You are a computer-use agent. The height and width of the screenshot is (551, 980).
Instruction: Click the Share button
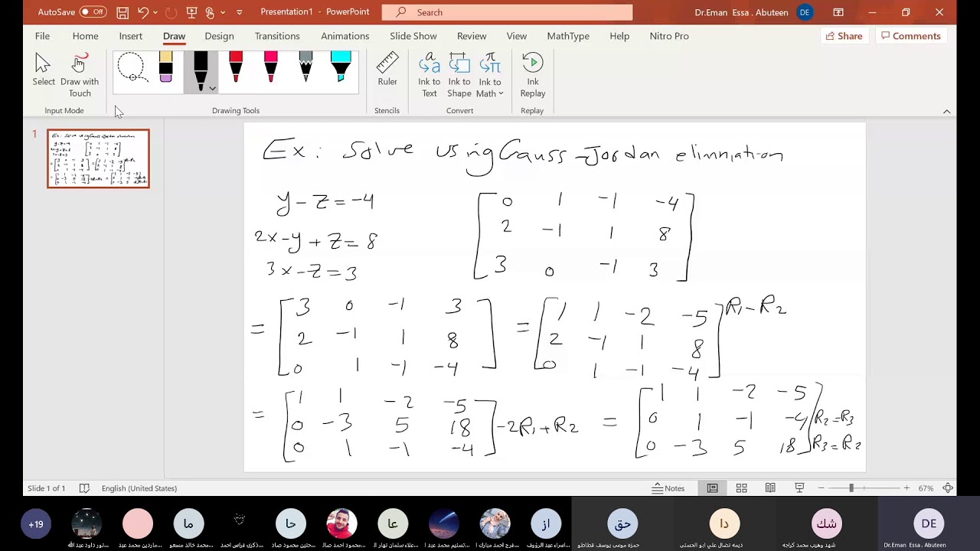tap(844, 36)
